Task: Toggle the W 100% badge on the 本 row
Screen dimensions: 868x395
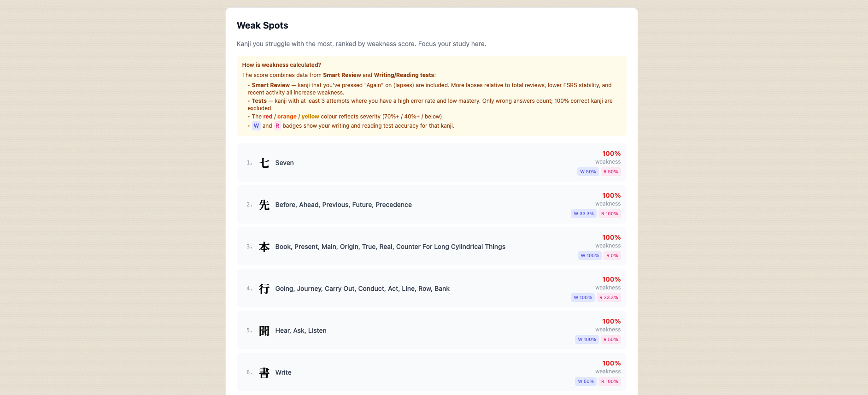Action: 590,255
